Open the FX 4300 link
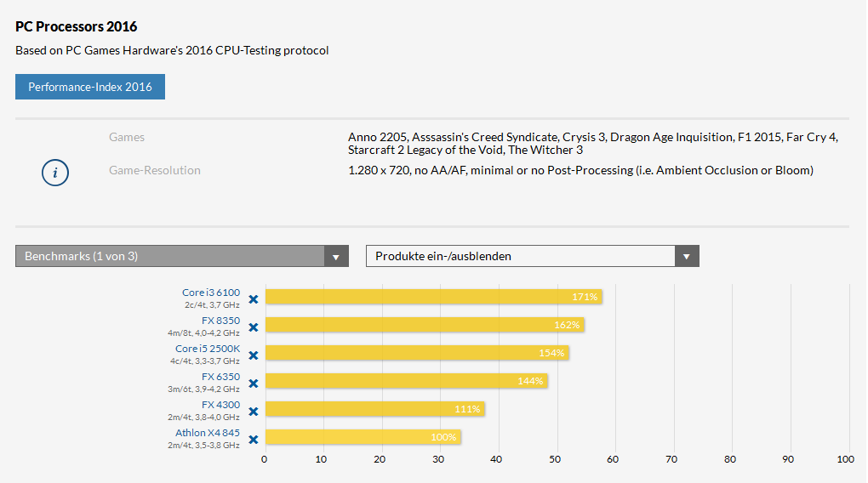The height and width of the screenshot is (483, 868). [x=221, y=405]
